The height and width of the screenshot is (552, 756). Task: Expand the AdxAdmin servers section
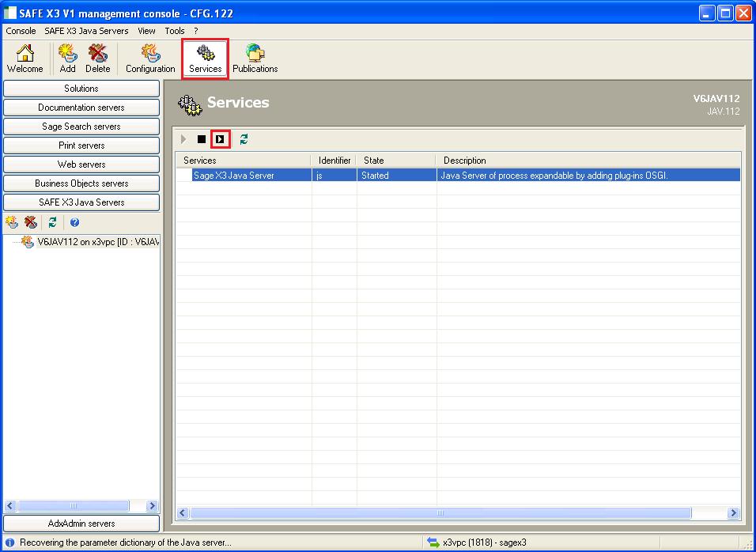[x=81, y=524]
